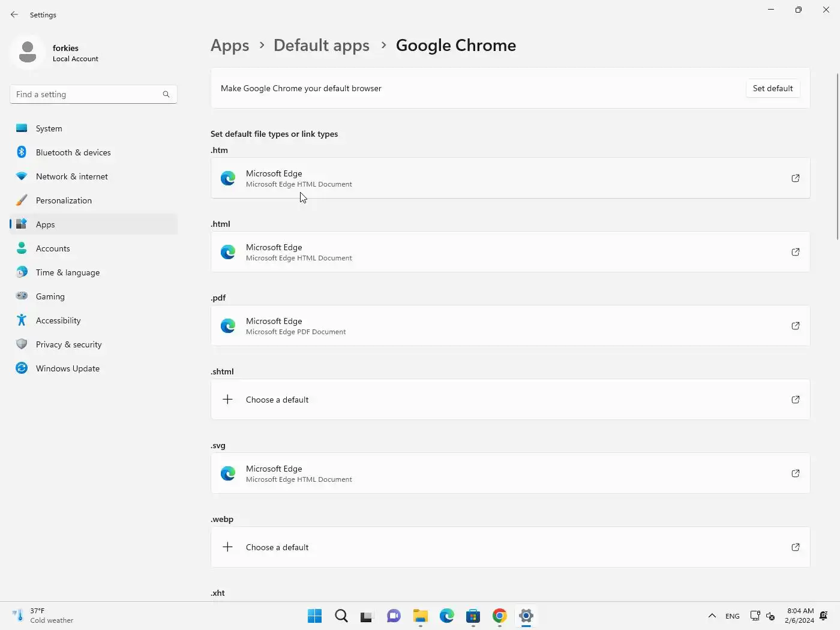The width and height of the screenshot is (840, 630).
Task: Open the weather widget on taskbar
Action: tap(43, 616)
